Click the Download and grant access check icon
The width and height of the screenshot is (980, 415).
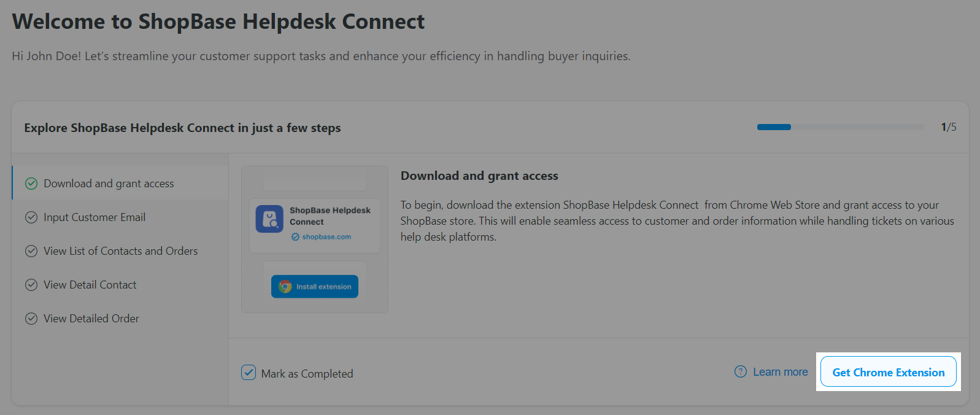click(x=31, y=184)
